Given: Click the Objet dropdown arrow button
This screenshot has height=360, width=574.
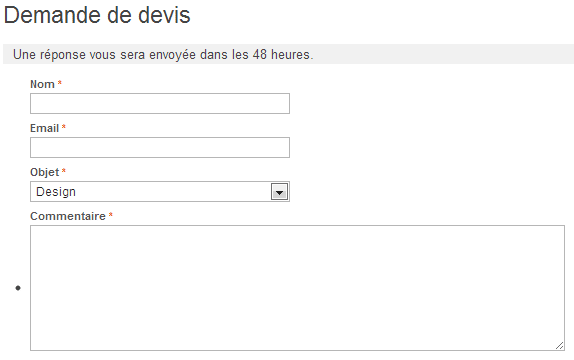Looking at the screenshot, I should pos(279,192).
